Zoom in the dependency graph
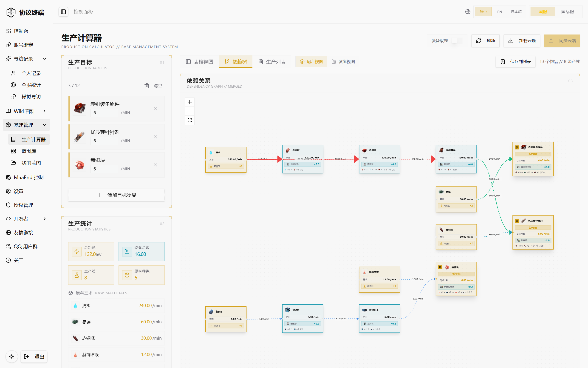588x368 pixels. click(190, 102)
